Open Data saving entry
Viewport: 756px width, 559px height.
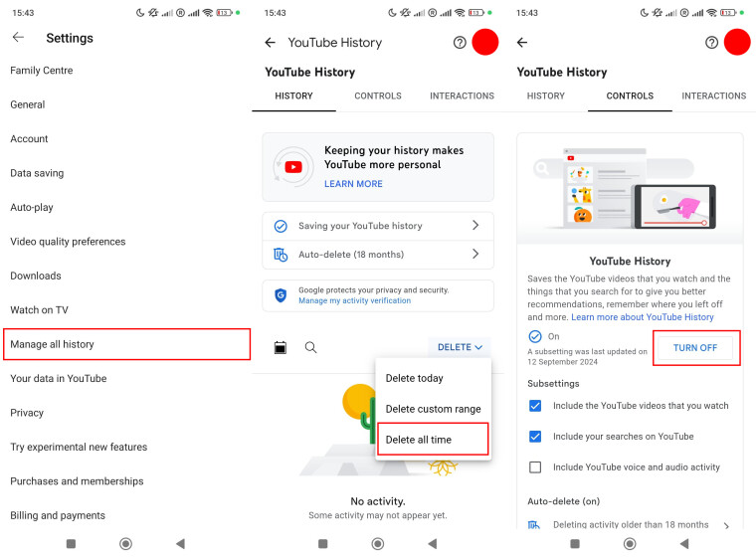pyautogui.click(x=125, y=173)
